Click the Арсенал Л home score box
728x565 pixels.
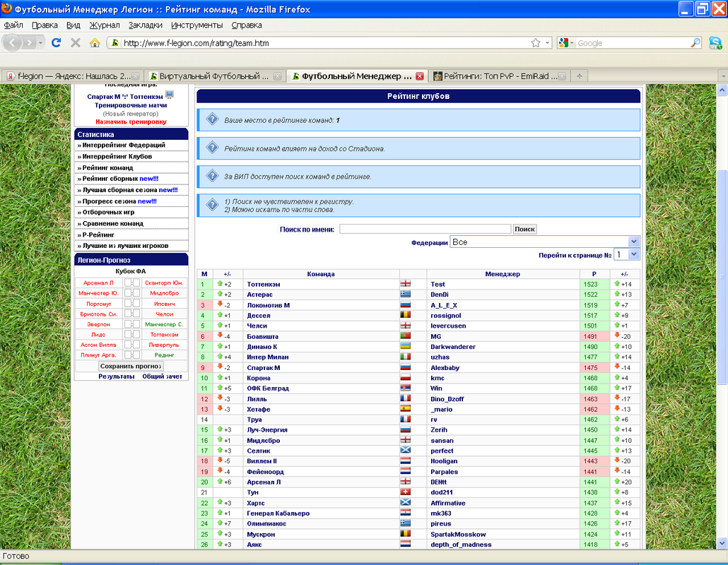128,282
